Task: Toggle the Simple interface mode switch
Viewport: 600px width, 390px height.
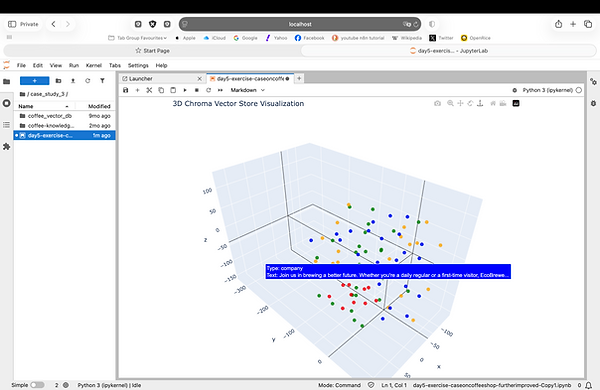Action: click(37, 385)
